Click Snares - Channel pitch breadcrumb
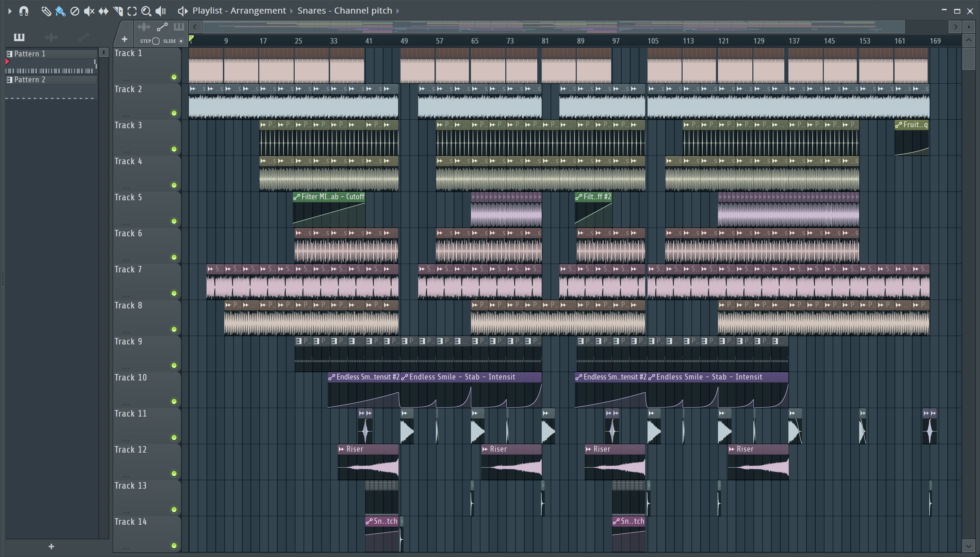 (344, 11)
